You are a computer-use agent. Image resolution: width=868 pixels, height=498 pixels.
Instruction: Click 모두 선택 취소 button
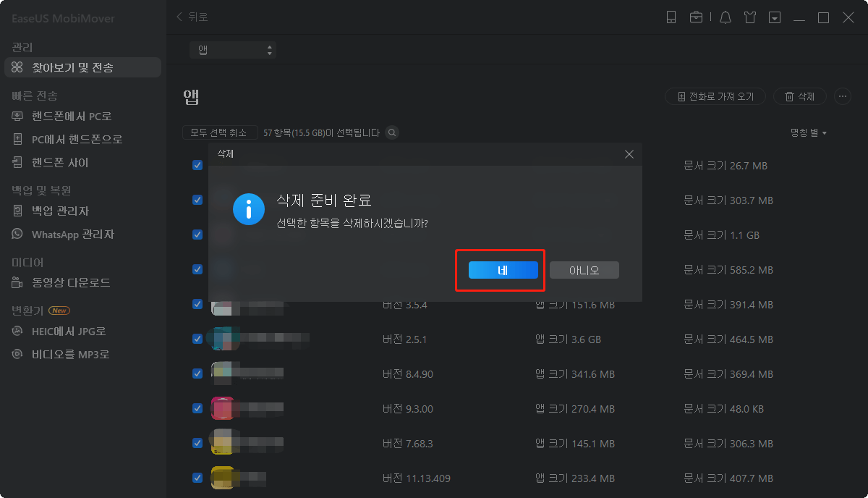220,132
